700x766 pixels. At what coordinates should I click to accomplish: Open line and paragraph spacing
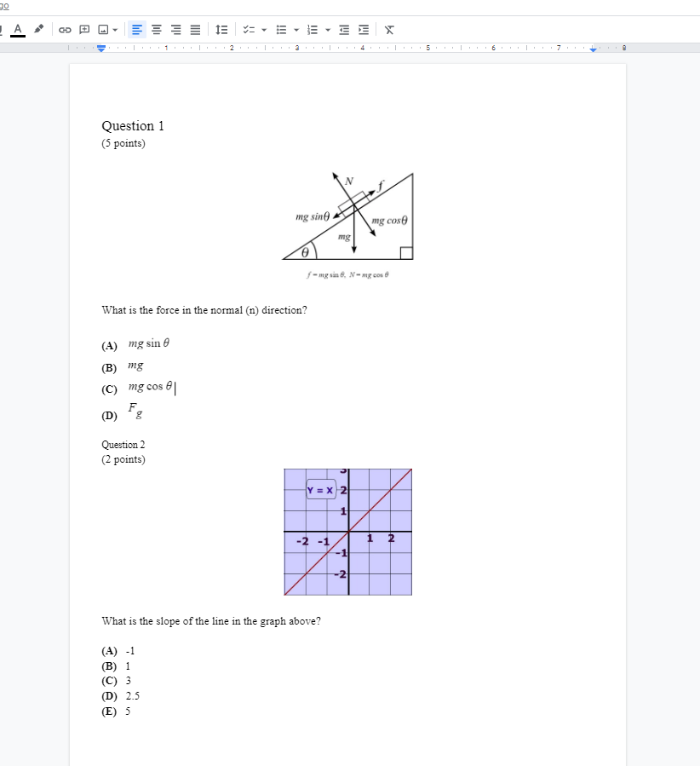(221, 30)
